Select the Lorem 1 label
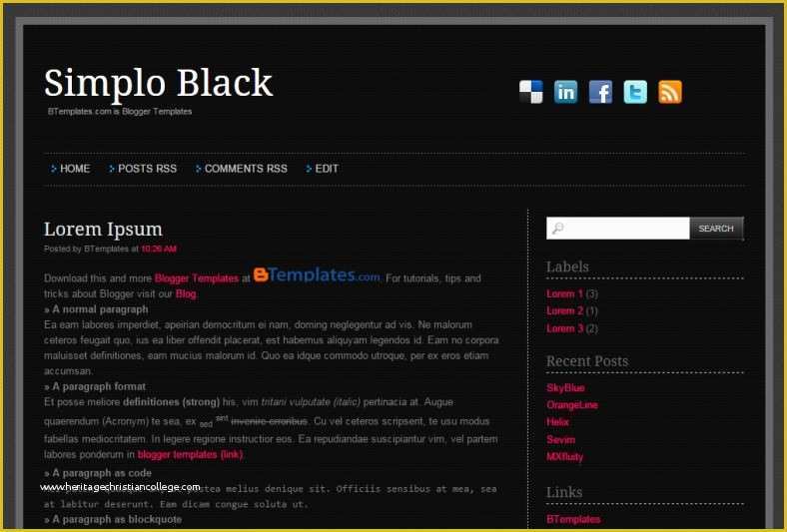787x532 pixels. [x=564, y=293]
